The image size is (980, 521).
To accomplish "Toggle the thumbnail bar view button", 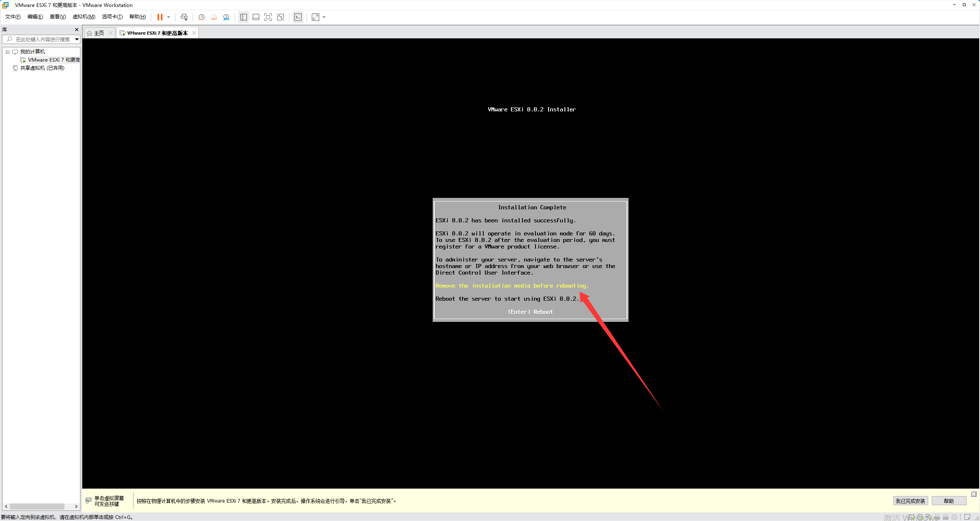I will (256, 17).
